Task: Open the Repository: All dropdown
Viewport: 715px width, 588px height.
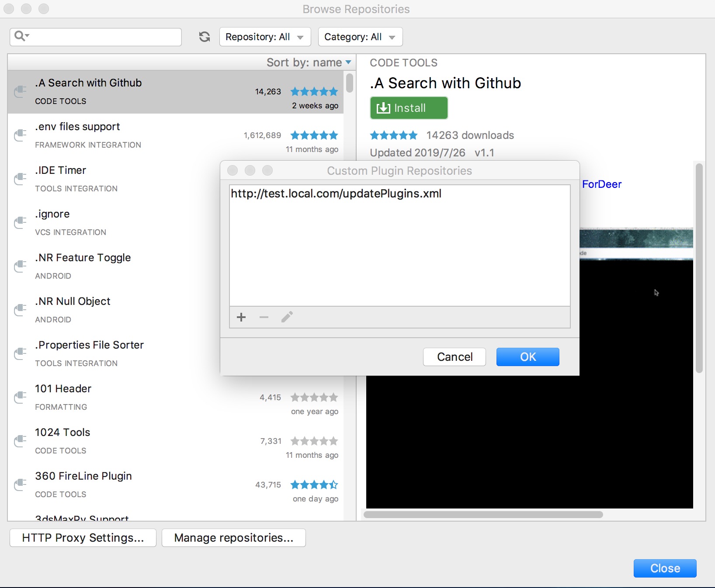Action: [265, 37]
